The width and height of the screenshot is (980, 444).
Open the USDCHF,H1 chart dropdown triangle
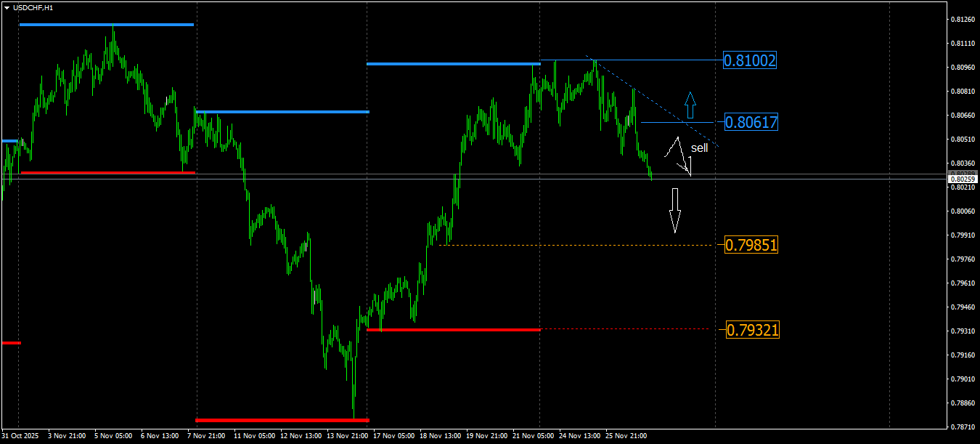pos(7,7)
